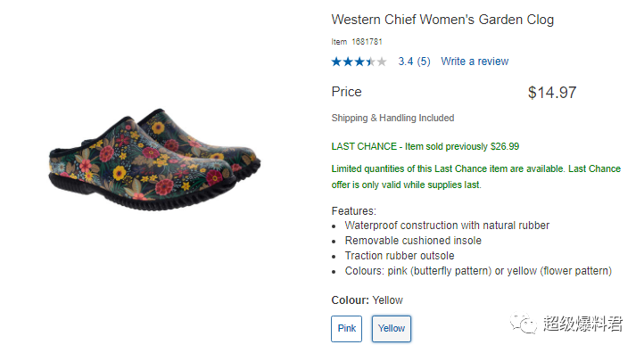Image resolution: width=644 pixels, height=353 pixels.
Task: Click the Colours pink or yellow bullet
Action: click(x=478, y=271)
